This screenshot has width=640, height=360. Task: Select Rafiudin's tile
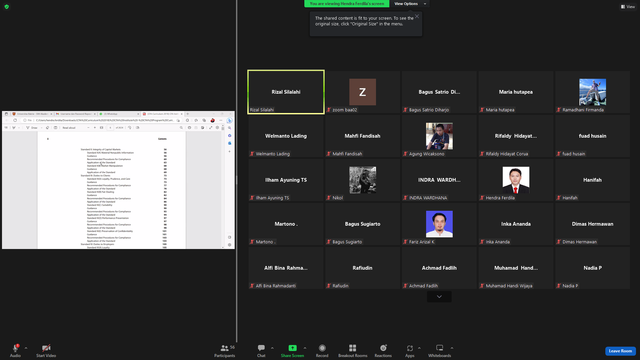tap(362, 268)
